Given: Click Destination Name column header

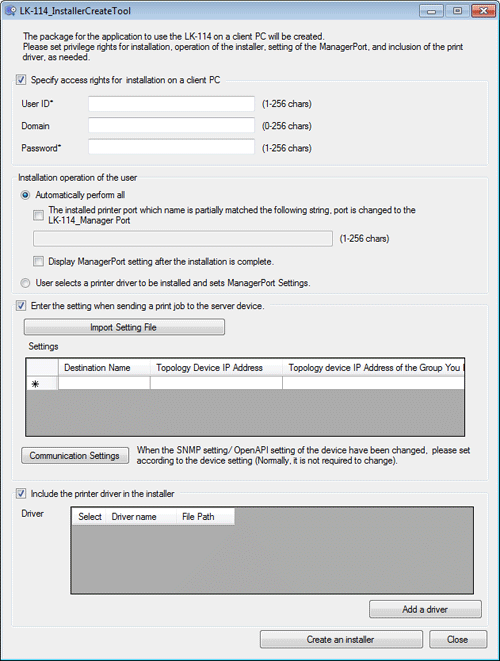Looking at the screenshot, I should pos(104,368).
